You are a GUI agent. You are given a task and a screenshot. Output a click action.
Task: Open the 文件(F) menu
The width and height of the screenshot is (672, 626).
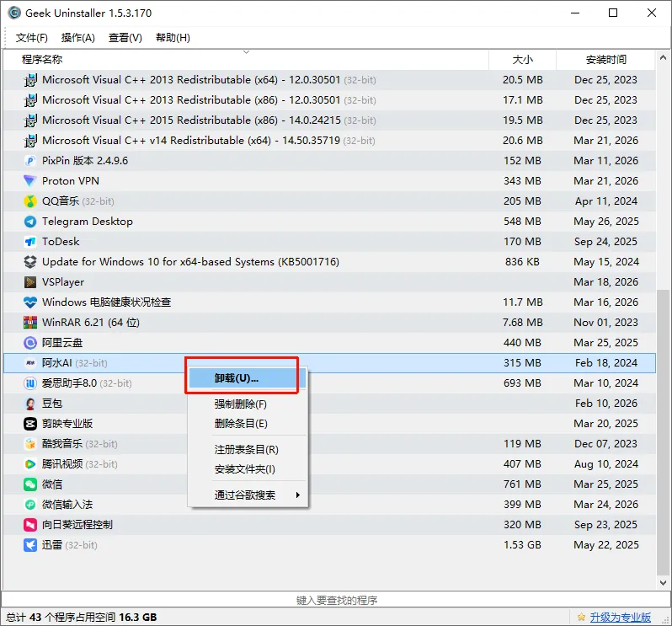pos(32,38)
